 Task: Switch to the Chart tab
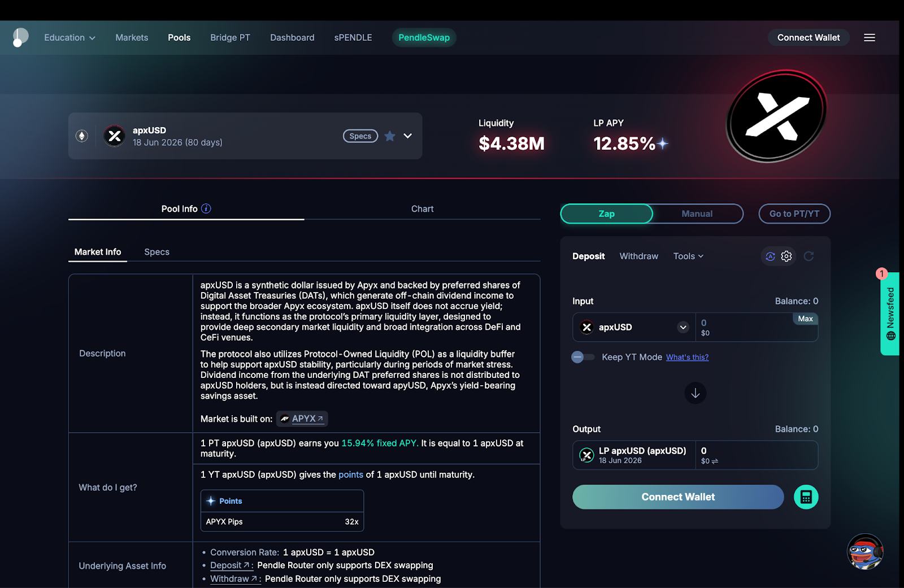(x=423, y=209)
